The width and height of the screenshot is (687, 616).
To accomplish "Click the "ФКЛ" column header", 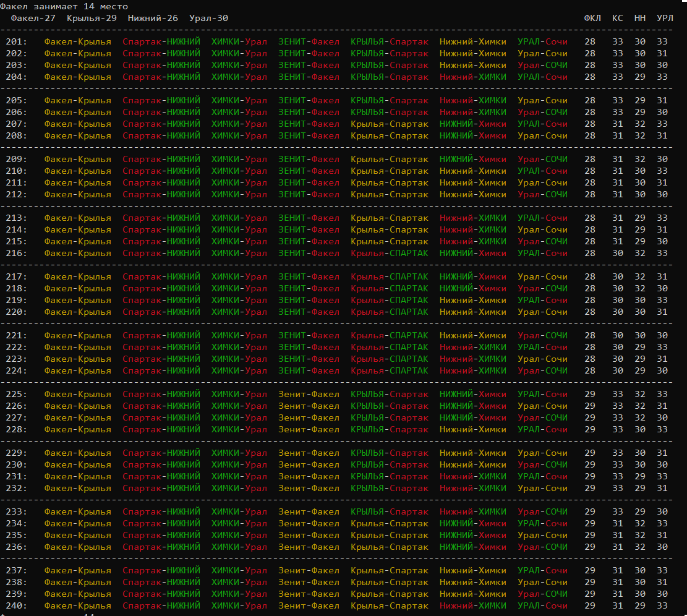I will [592, 18].
